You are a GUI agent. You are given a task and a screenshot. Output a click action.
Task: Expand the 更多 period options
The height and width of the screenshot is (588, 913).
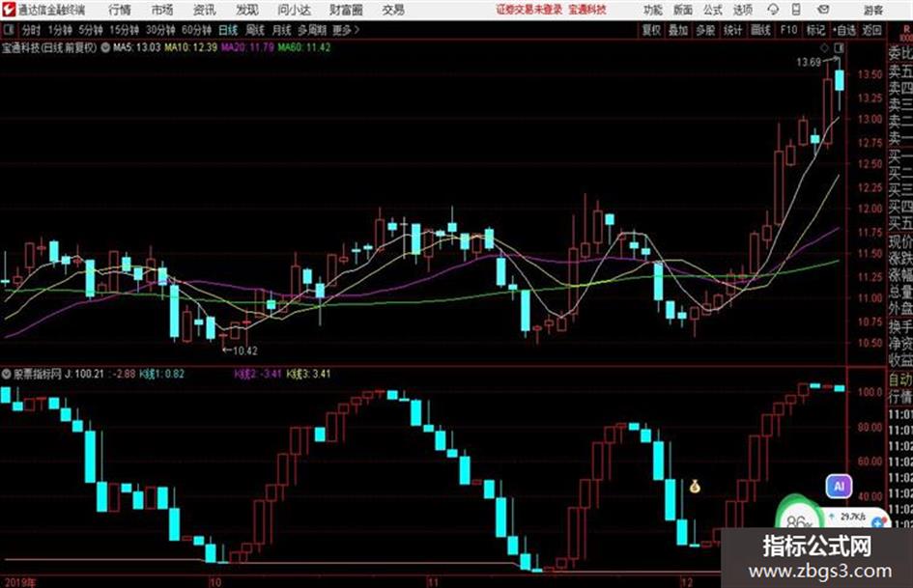pyautogui.click(x=346, y=30)
